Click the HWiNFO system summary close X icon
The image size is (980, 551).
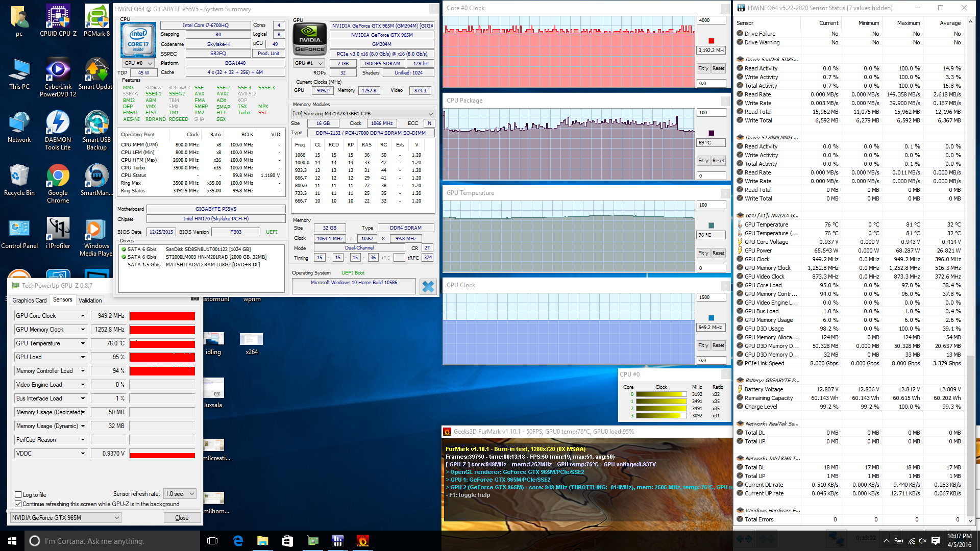(x=428, y=287)
